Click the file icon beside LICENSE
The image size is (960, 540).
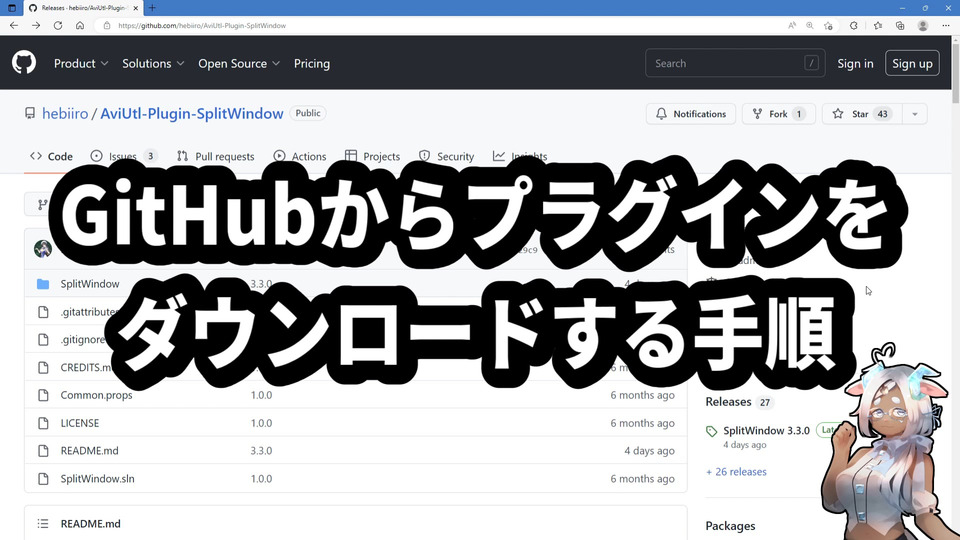tap(43, 423)
